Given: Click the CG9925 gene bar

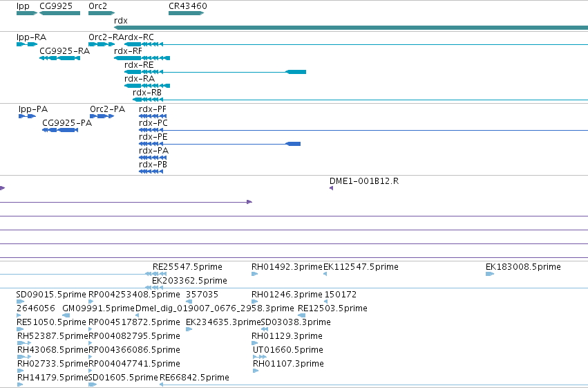Looking at the screenshot, I should pyautogui.click(x=59, y=13).
